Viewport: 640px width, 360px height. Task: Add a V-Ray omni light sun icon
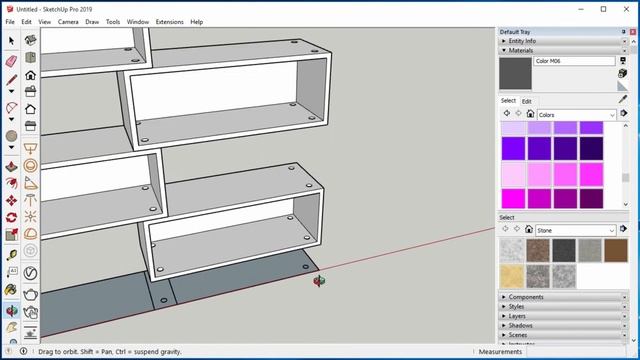31,216
